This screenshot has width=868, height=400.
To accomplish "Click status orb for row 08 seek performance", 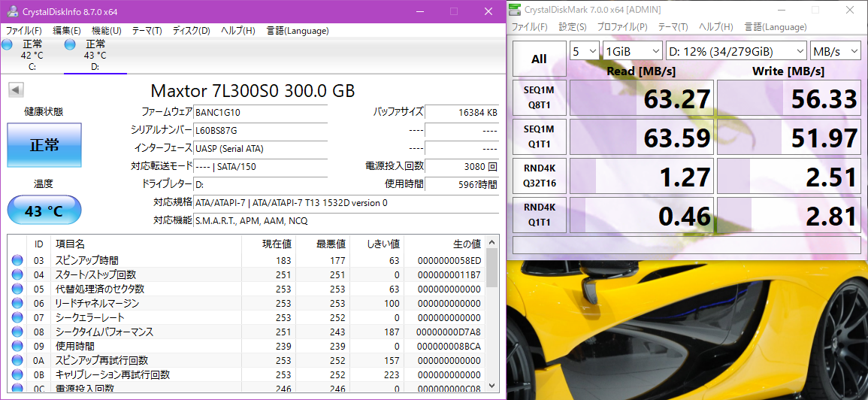I will pos(17,332).
